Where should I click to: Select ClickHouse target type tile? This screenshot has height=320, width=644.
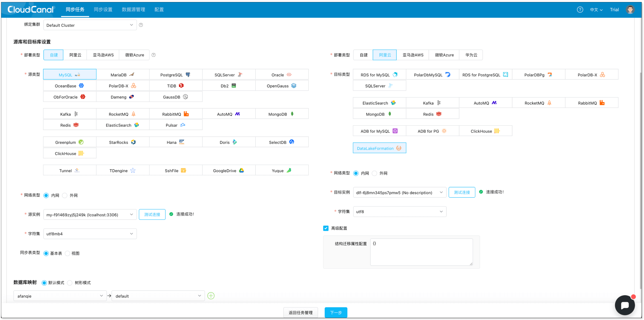point(485,131)
